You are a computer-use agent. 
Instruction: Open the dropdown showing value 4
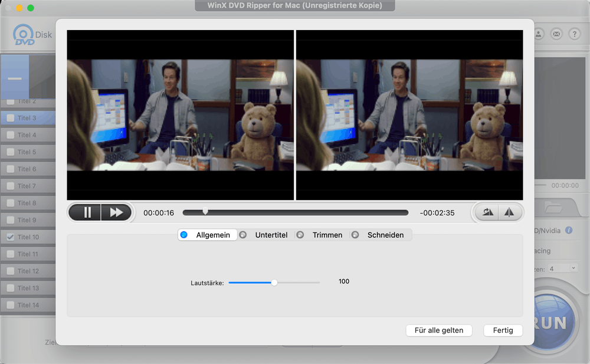click(x=562, y=268)
